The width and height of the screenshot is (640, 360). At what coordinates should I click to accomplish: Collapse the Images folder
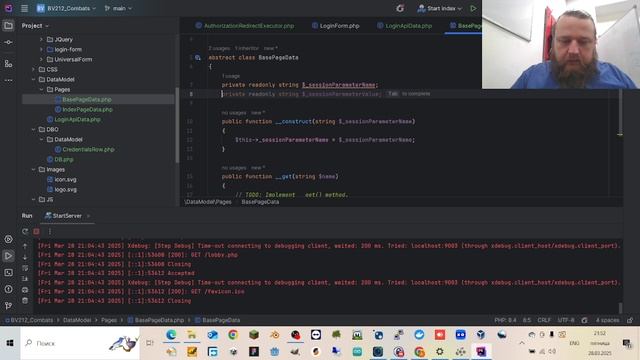tap(33, 169)
